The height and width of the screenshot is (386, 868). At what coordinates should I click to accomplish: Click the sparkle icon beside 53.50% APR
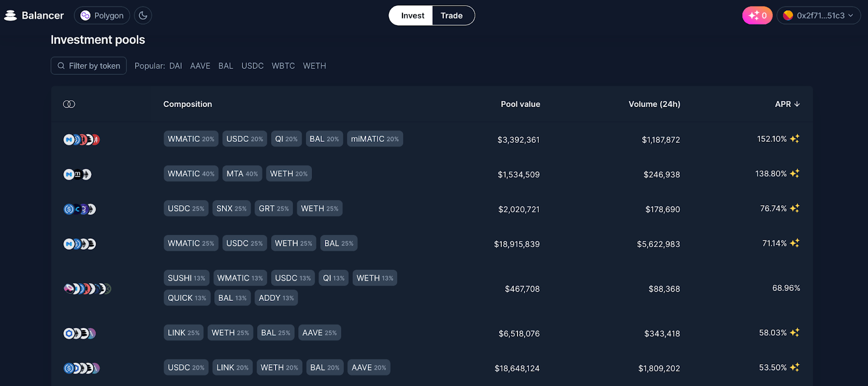(795, 368)
